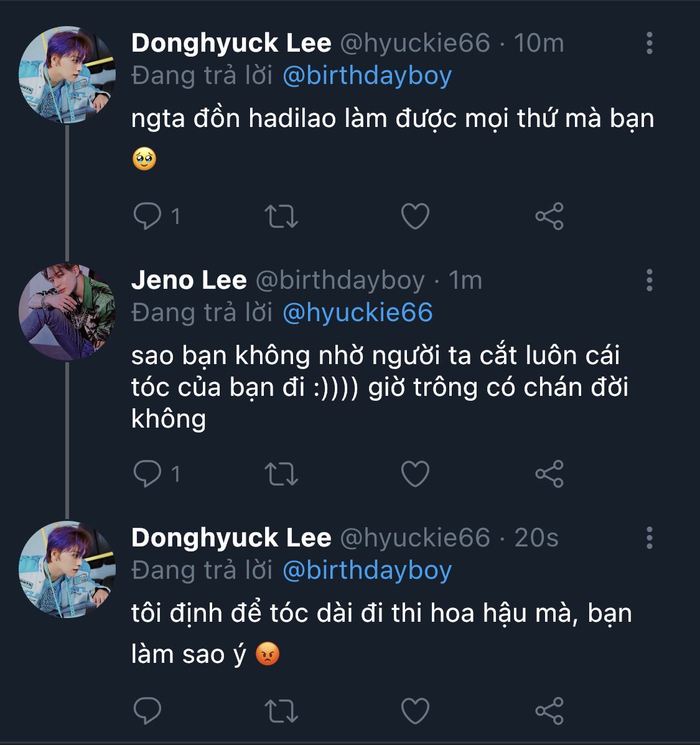Retweet Jeno Lee's tweet

coord(281,474)
